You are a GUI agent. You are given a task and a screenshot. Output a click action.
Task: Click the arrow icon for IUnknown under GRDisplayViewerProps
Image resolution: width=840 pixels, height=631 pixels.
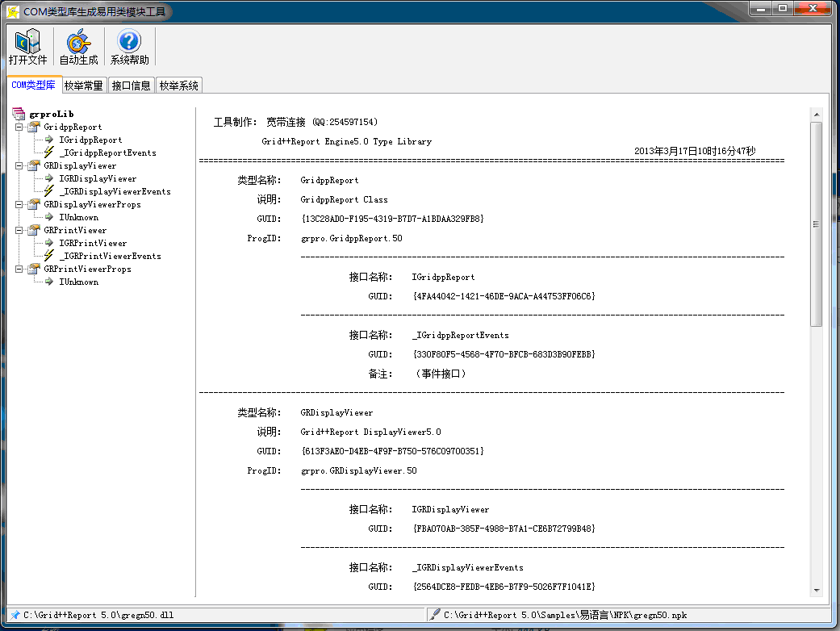[49, 217]
